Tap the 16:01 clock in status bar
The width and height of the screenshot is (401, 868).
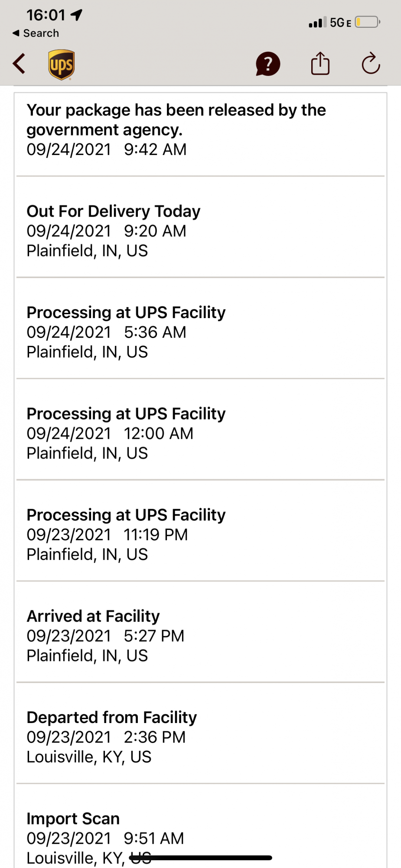pyautogui.click(x=46, y=16)
